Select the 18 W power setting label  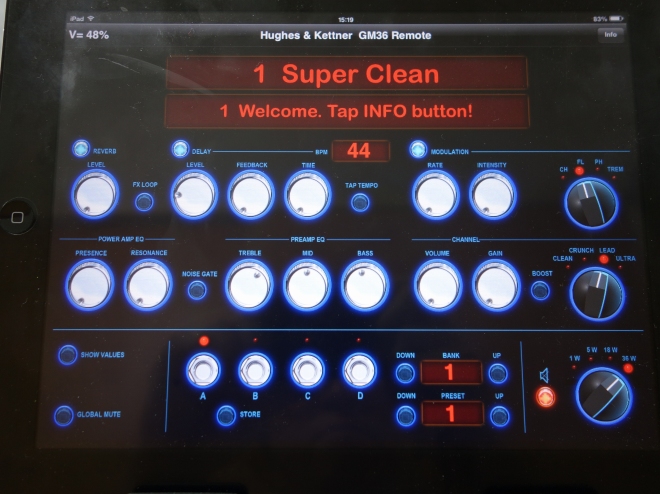click(610, 350)
